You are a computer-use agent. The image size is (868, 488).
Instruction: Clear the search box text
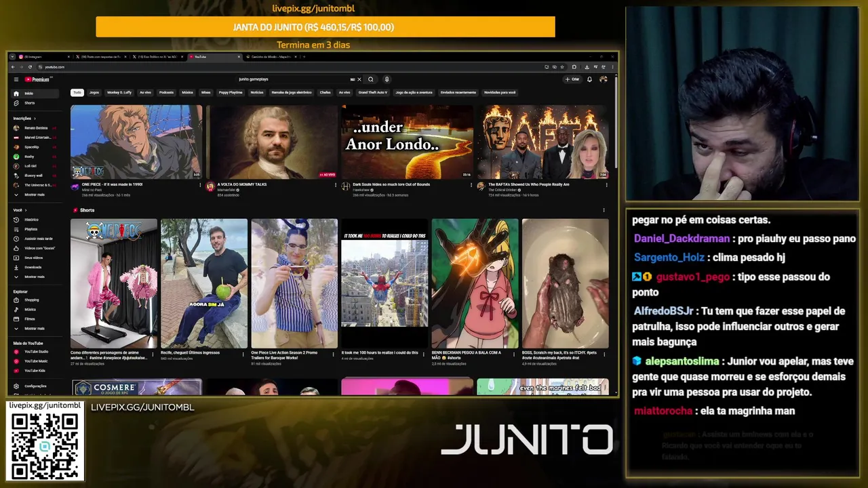click(359, 79)
